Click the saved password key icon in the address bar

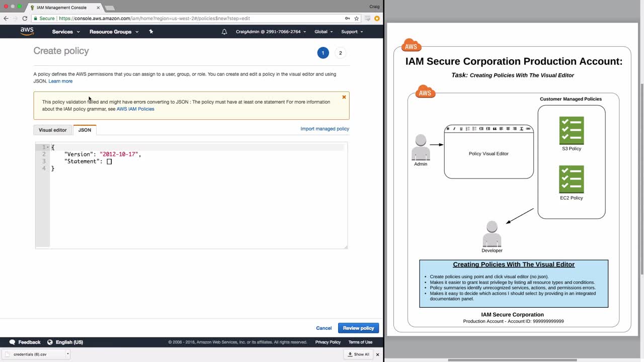click(347, 19)
